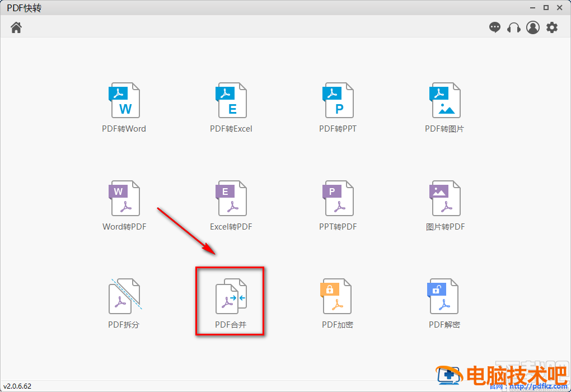
Task: Open the PDF加密 encryption tool icon
Action: [336, 296]
